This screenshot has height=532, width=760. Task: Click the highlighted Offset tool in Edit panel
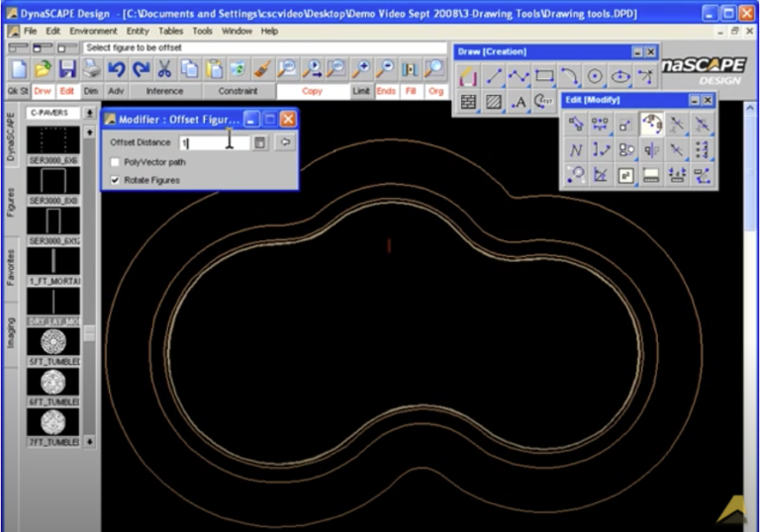click(x=651, y=124)
